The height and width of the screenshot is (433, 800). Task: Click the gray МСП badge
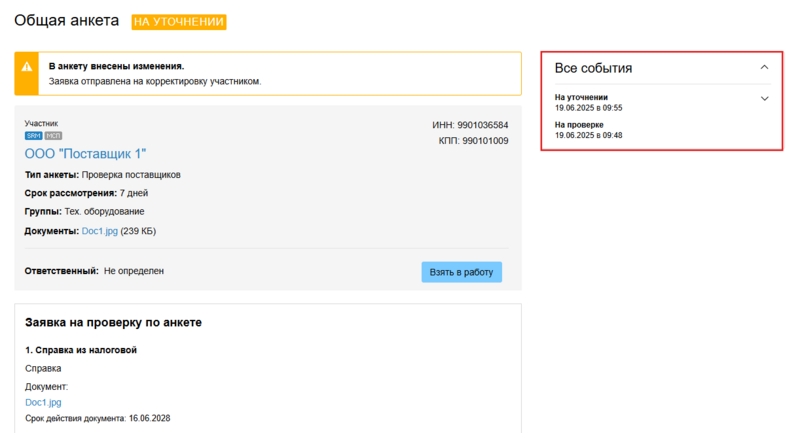[x=52, y=136]
